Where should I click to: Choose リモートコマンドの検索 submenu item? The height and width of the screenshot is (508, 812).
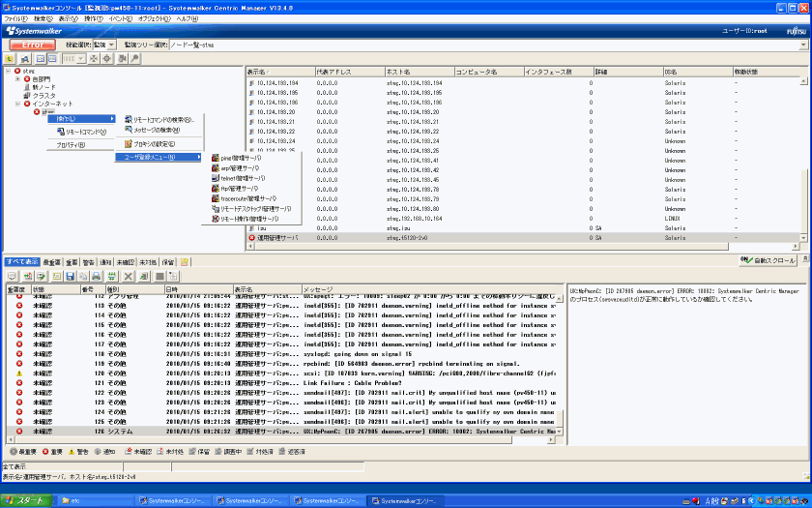tap(159, 120)
